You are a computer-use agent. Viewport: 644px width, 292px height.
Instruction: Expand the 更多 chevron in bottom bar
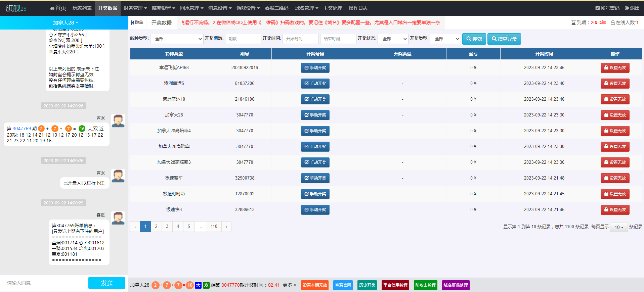pos(295,285)
